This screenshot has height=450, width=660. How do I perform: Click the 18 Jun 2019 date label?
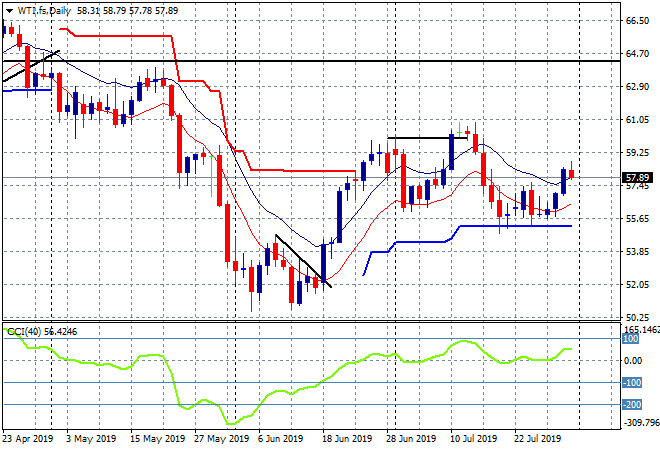[x=347, y=439]
